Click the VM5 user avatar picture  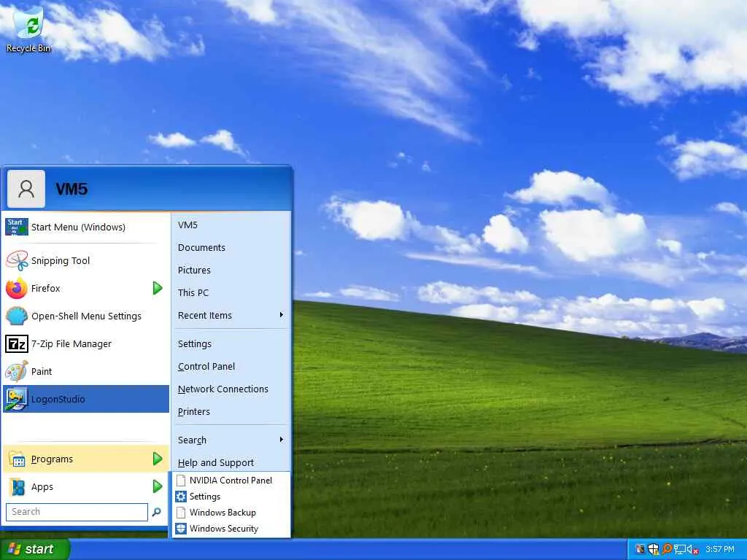point(26,189)
